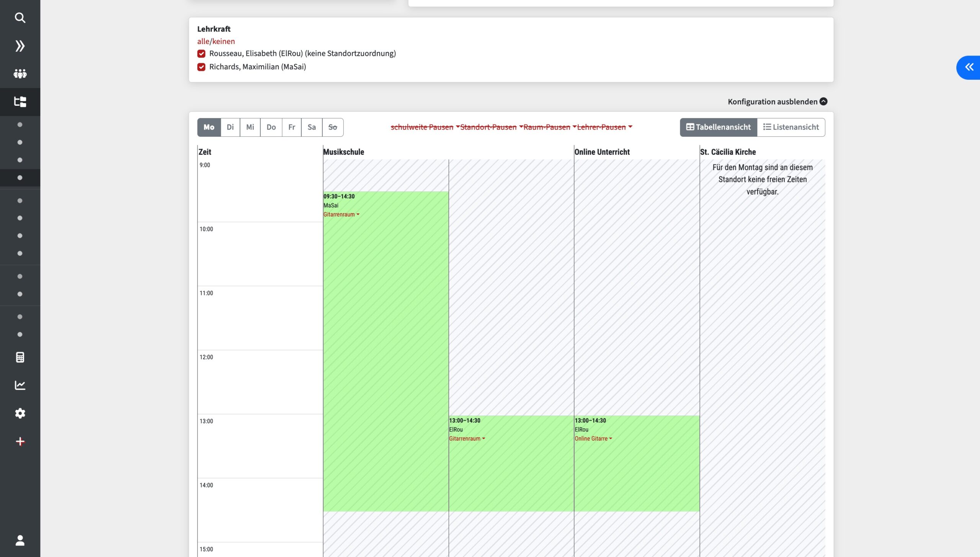Open the Lehrer-Pausen dropdown
This screenshot has width=980, height=557.
point(604,127)
